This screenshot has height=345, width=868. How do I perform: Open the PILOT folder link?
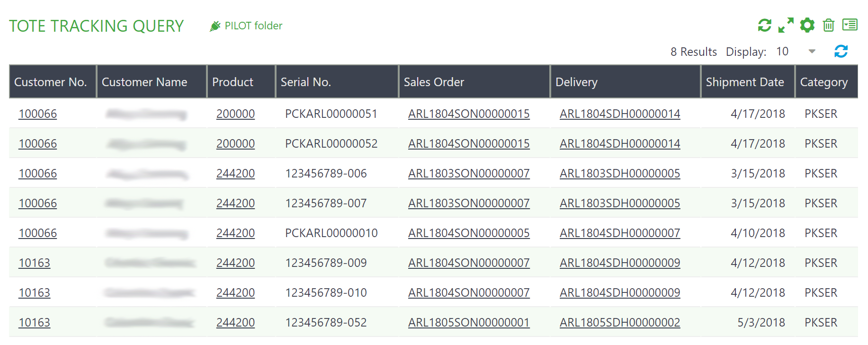pyautogui.click(x=253, y=26)
